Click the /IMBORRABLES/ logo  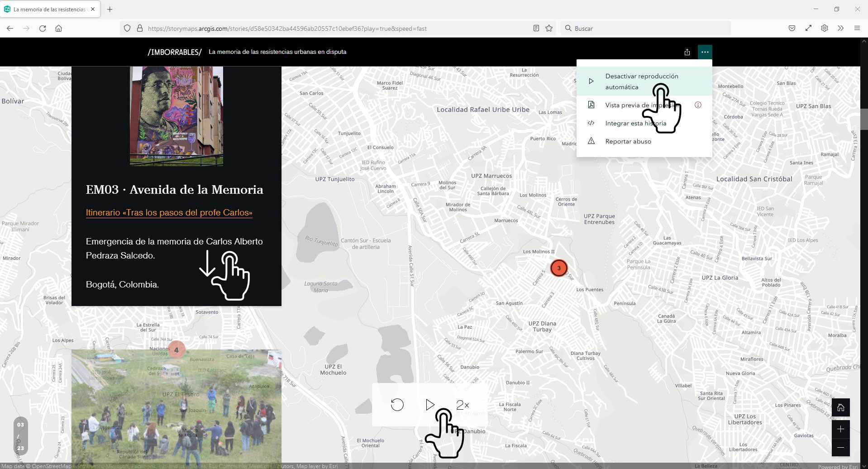click(x=175, y=52)
